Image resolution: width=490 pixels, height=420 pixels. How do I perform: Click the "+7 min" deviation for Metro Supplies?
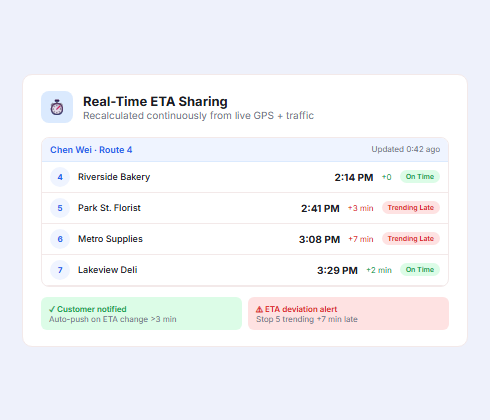coord(361,239)
